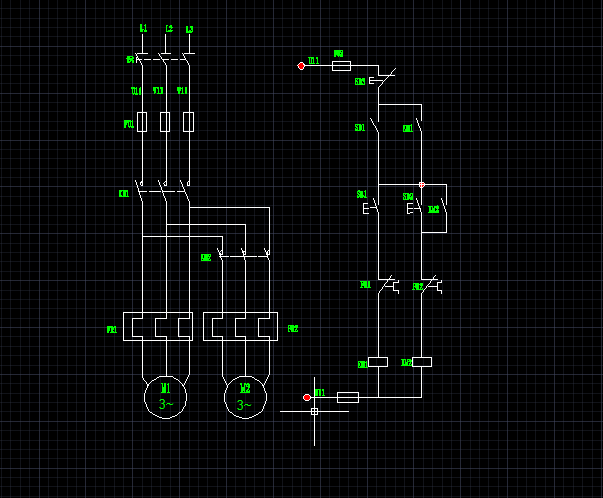Select the 3~ text inside motor M1
The image size is (603, 498).
click(166, 404)
